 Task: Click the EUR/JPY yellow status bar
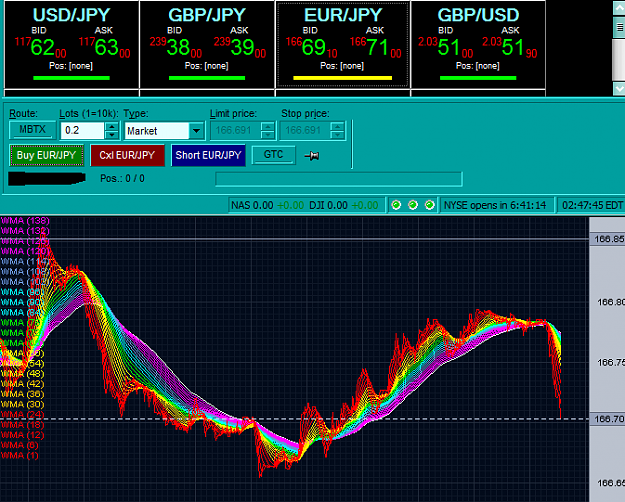pos(342,78)
